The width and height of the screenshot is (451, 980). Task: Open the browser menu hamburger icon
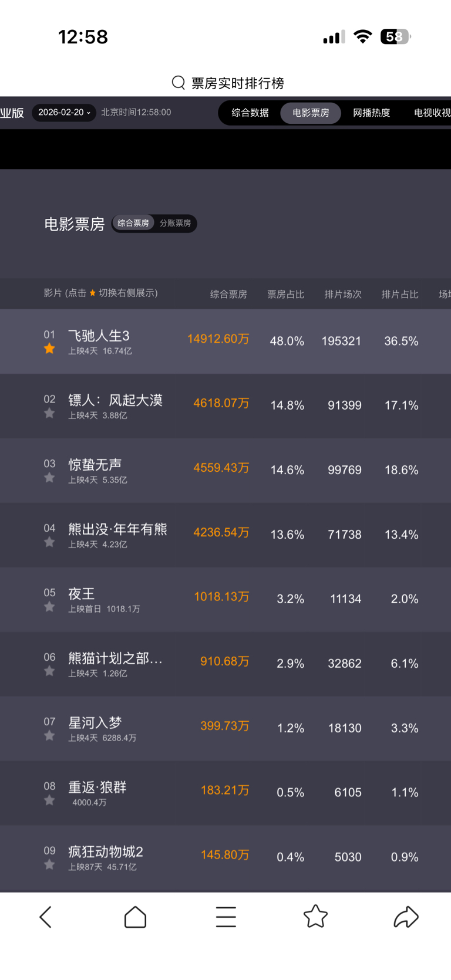[x=225, y=917]
